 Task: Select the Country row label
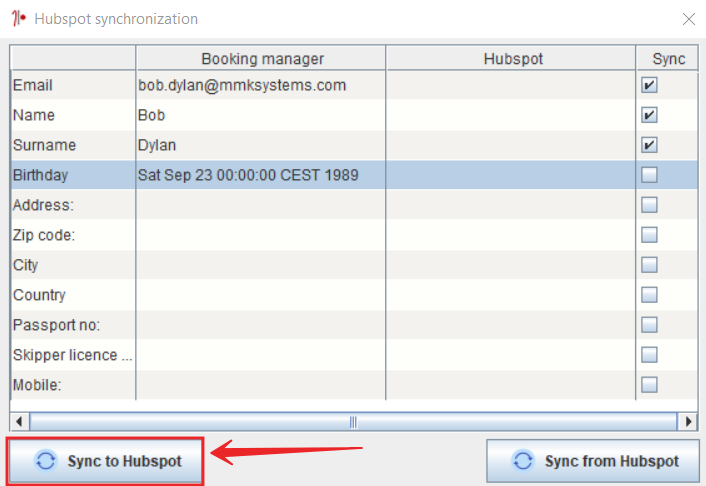click(73, 295)
